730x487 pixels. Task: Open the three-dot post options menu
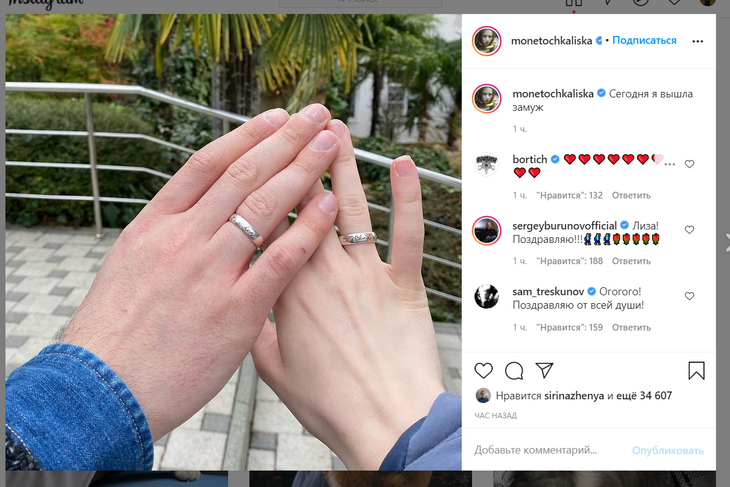pos(697,41)
